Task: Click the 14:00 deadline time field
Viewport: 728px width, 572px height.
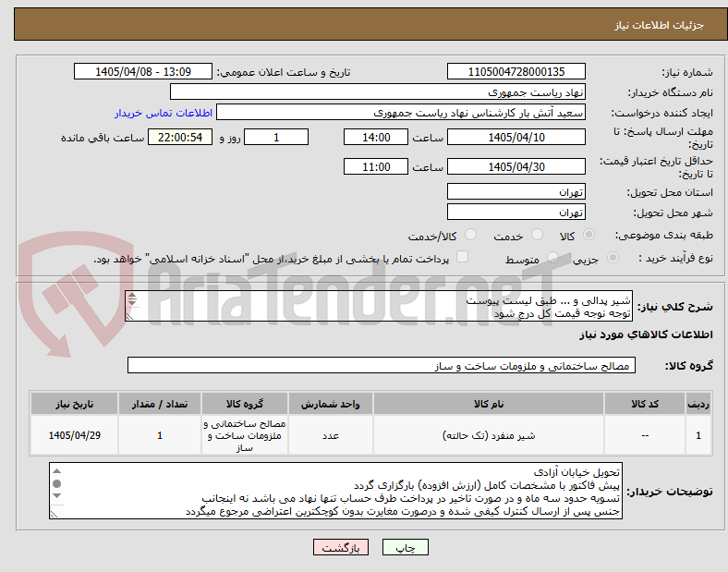Action: click(376, 137)
